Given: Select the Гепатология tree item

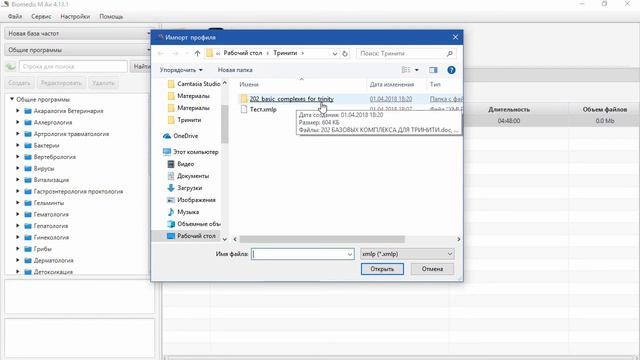Looking at the screenshot, I should click(x=51, y=226).
